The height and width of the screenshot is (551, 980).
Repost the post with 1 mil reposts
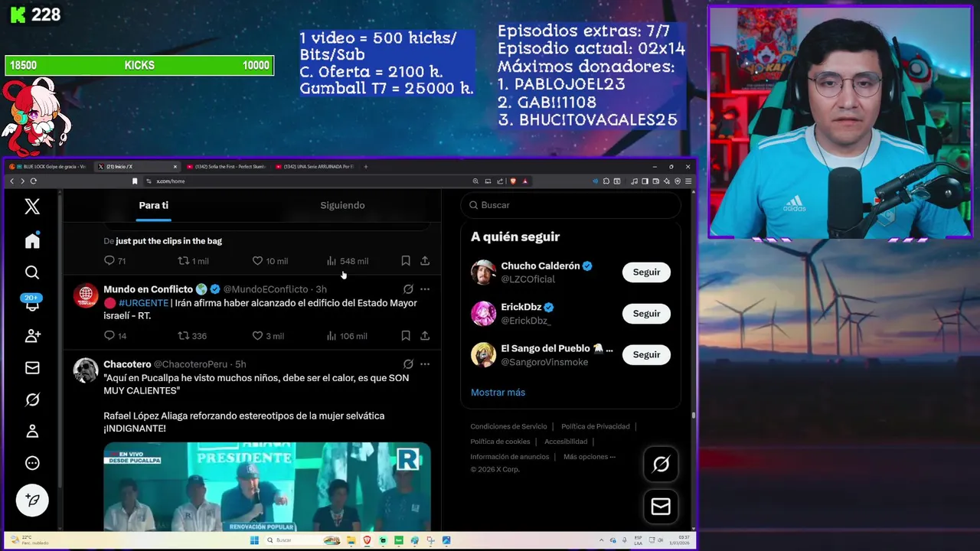(193, 261)
